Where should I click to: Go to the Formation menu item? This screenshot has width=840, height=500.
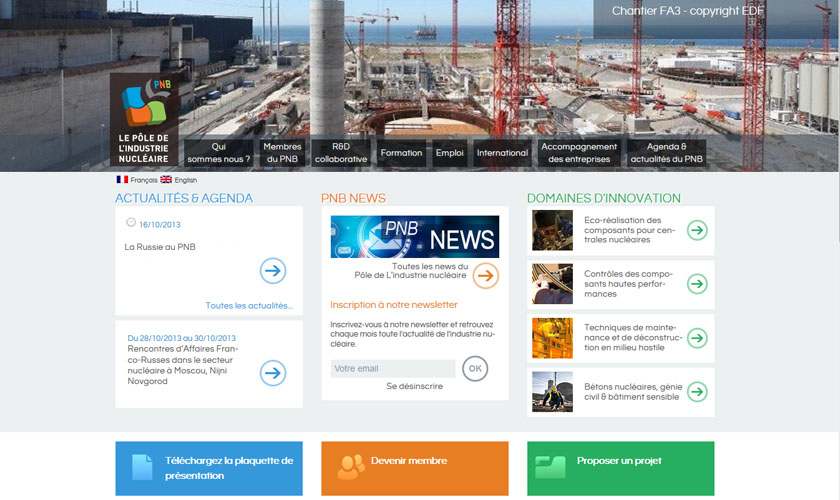click(401, 153)
